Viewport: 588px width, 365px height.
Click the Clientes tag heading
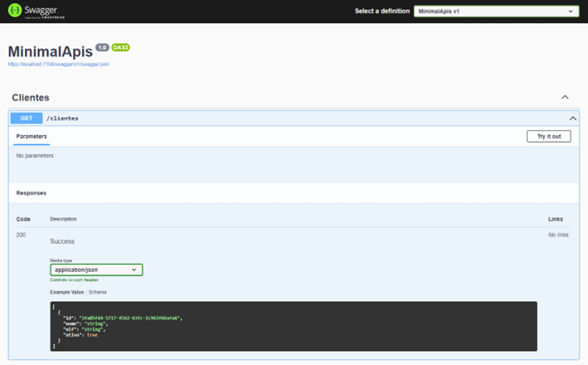coord(31,98)
